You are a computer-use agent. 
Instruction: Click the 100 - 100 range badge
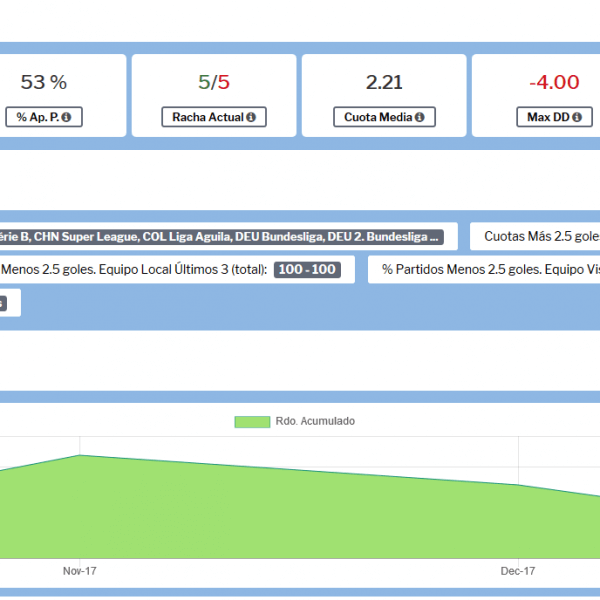[x=307, y=269]
